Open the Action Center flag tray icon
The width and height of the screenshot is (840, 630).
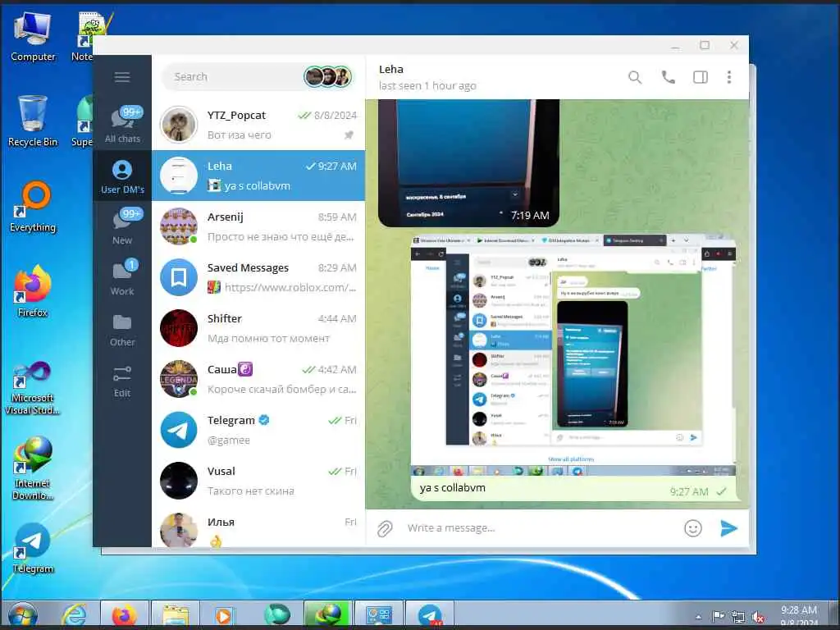pyautogui.click(x=719, y=617)
